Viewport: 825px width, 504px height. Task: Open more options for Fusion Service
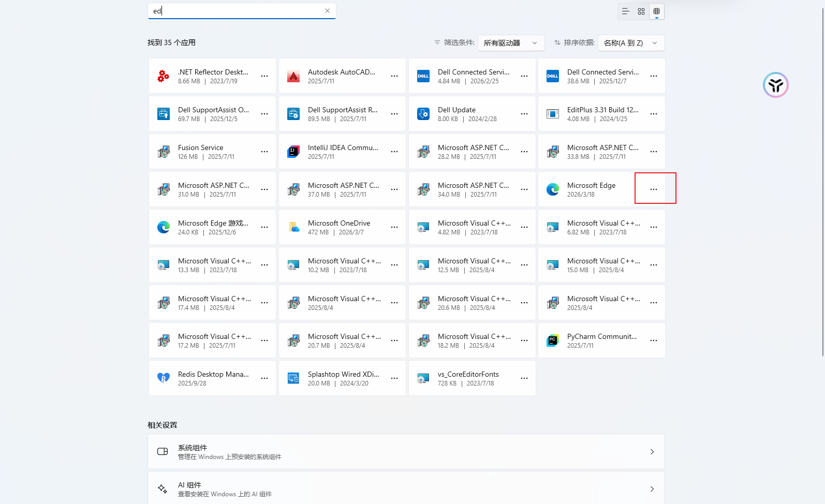tap(264, 152)
